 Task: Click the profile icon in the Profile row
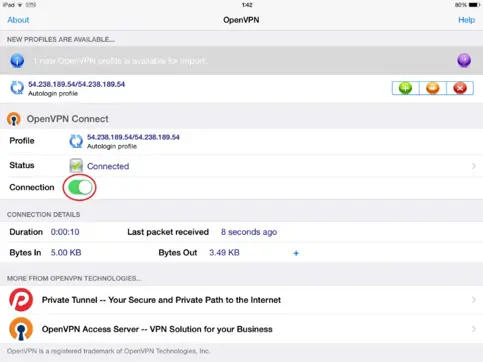[x=76, y=141]
